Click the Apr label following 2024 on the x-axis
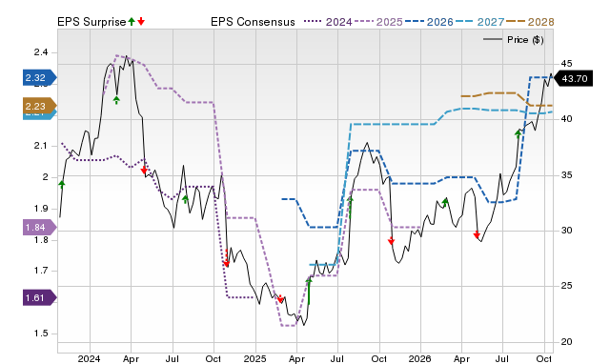 131,358
